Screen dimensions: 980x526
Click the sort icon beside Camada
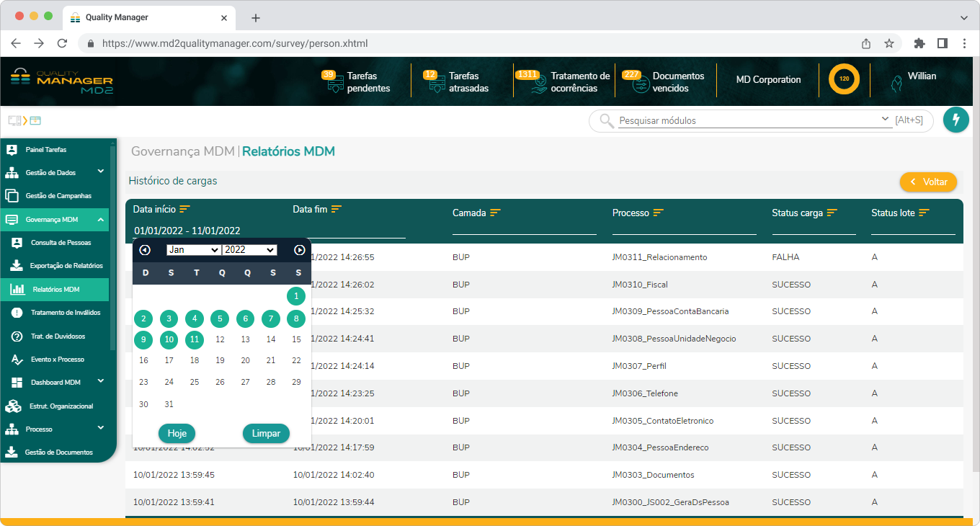[x=495, y=213]
